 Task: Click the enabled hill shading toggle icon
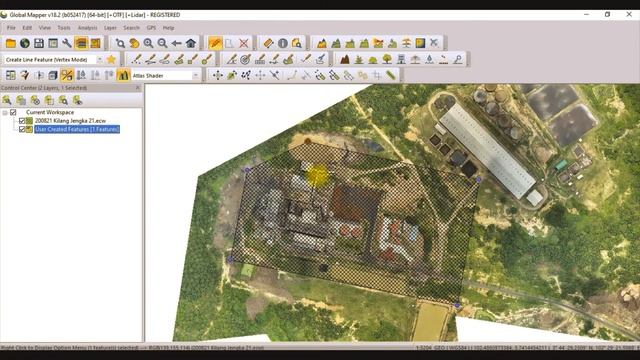[123, 76]
